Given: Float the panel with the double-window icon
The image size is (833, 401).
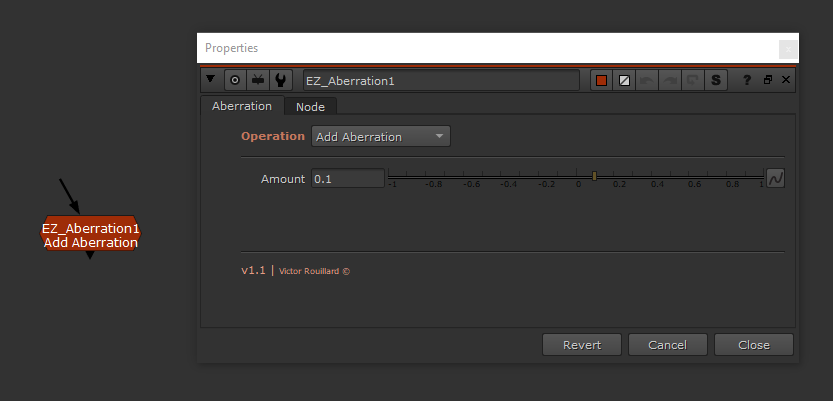Looking at the screenshot, I should tap(768, 80).
